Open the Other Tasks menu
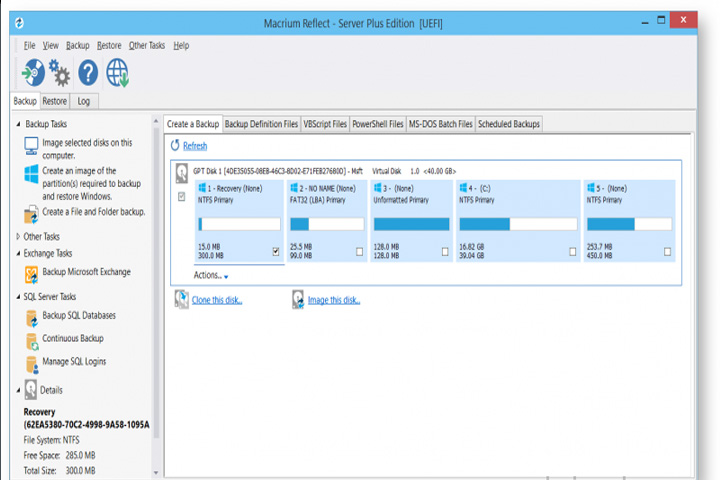Image resolution: width=720 pixels, height=480 pixels. tap(146, 45)
